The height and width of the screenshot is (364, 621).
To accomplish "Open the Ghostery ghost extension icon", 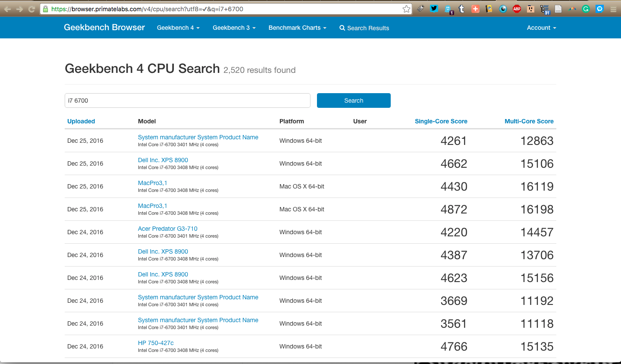I will pos(448,9).
